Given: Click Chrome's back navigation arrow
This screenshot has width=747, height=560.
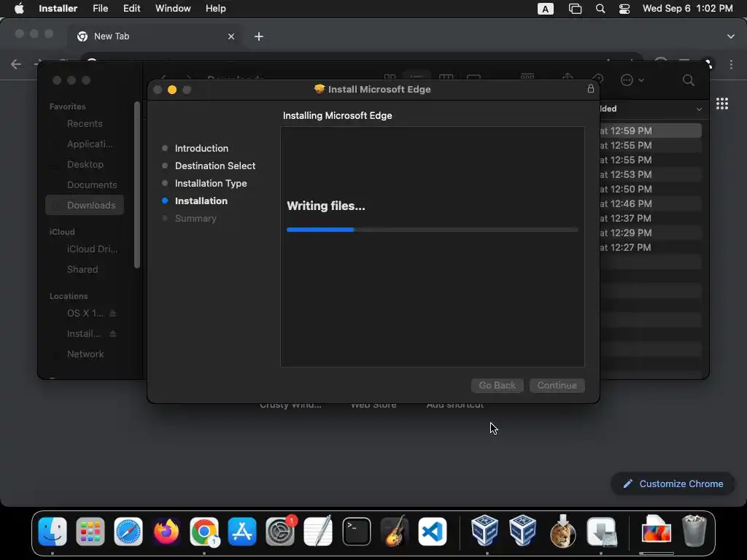Looking at the screenshot, I should 16,64.
